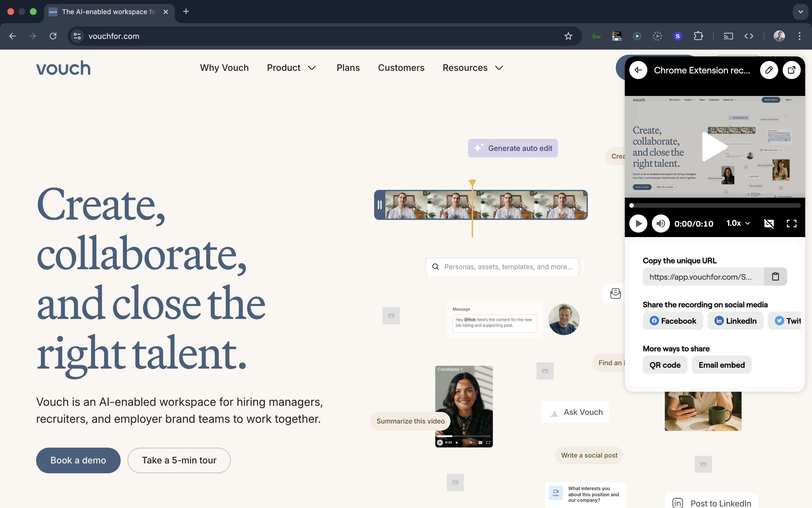Click Take a 5-min tour button
This screenshot has height=508, width=812.
click(x=179, y=460)
